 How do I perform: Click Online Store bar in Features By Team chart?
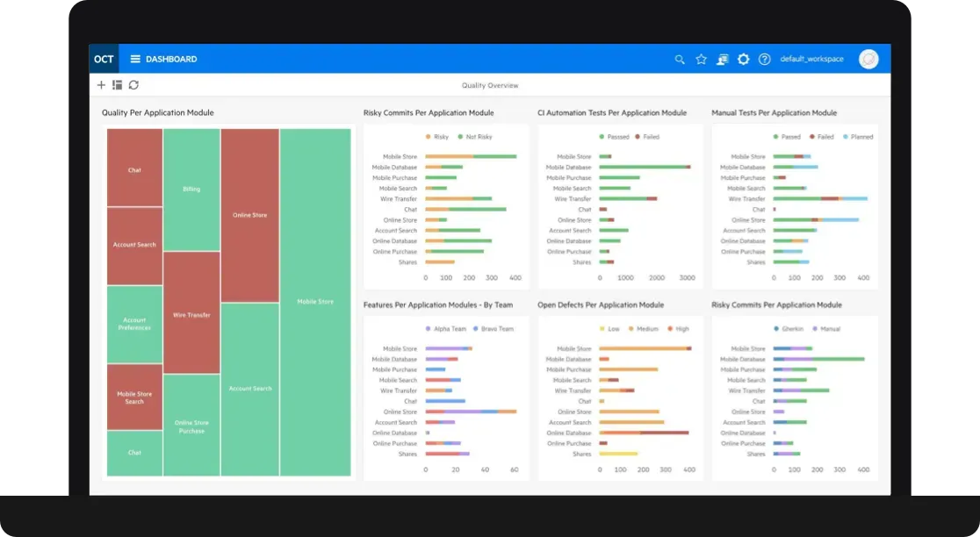click(471, 412)
